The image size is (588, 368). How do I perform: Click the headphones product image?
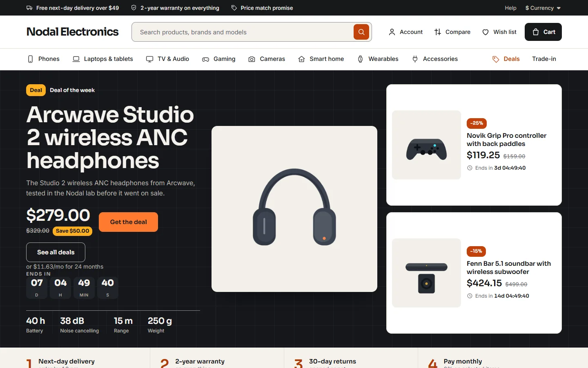294,209
